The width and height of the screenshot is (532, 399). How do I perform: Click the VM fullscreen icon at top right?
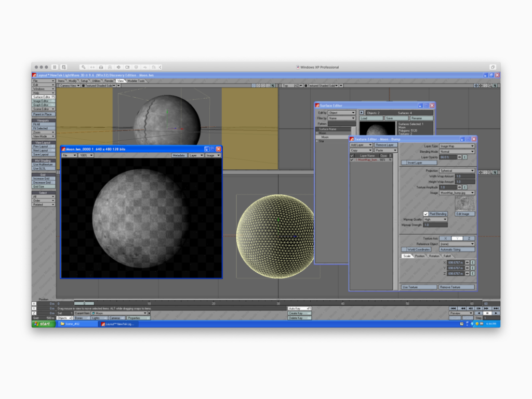coord(493,67)
